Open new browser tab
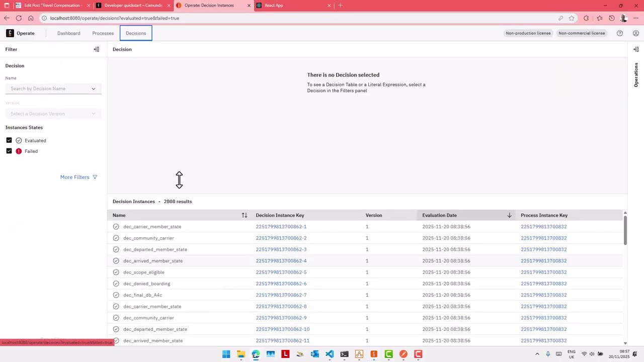The image size is (644, 362). coord(340,6)
